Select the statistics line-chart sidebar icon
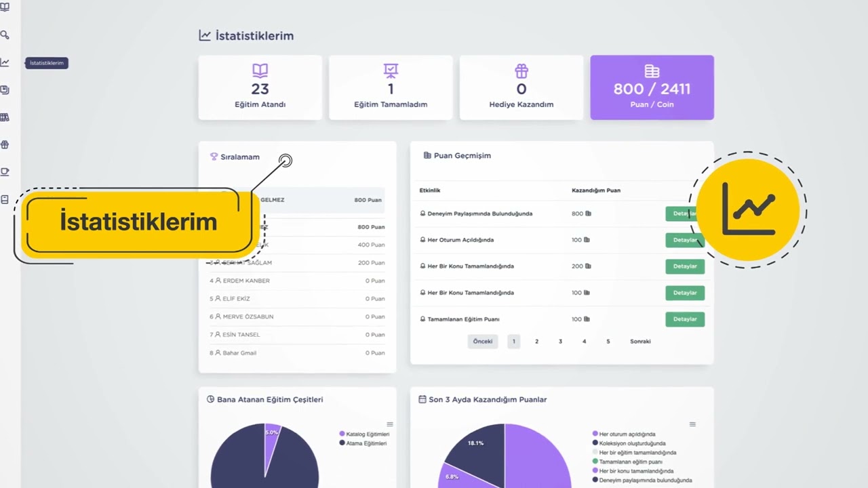 pyautogui.click(x=5, y=62)
